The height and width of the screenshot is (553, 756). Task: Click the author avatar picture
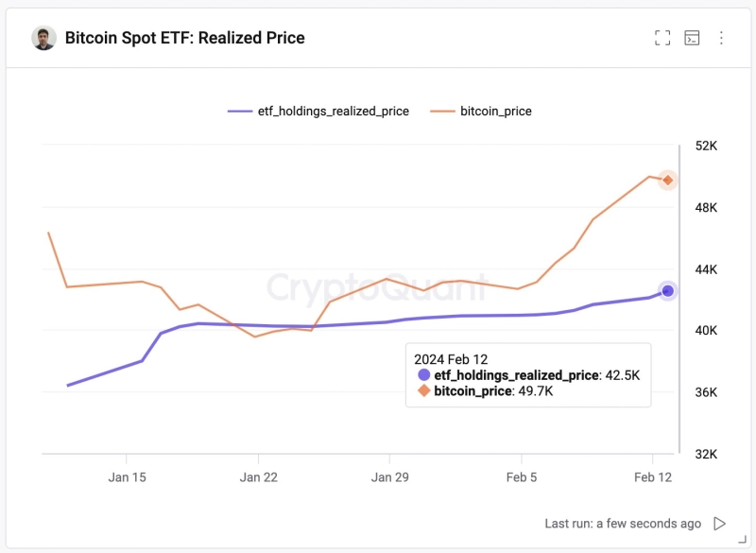click(44, 38)
